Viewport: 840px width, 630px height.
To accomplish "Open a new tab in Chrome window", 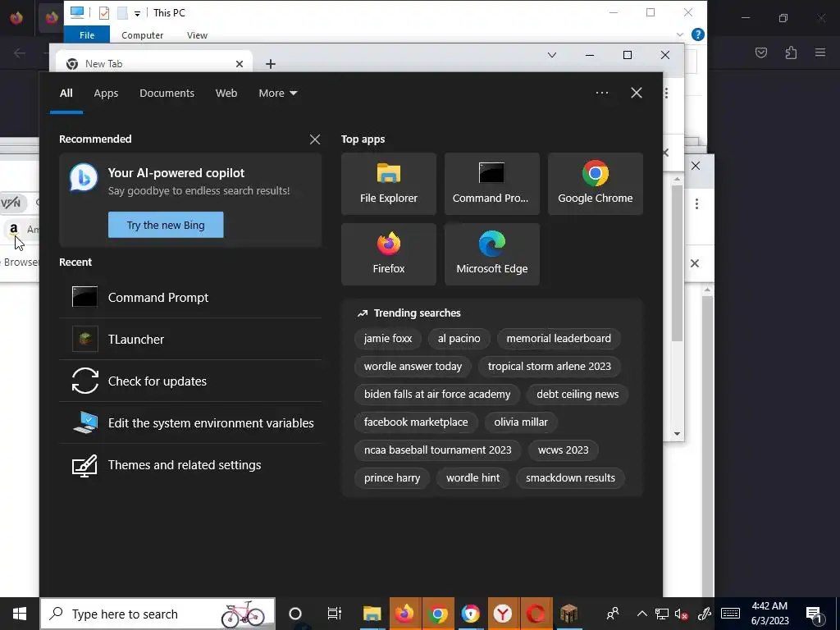I will [271, 64].
